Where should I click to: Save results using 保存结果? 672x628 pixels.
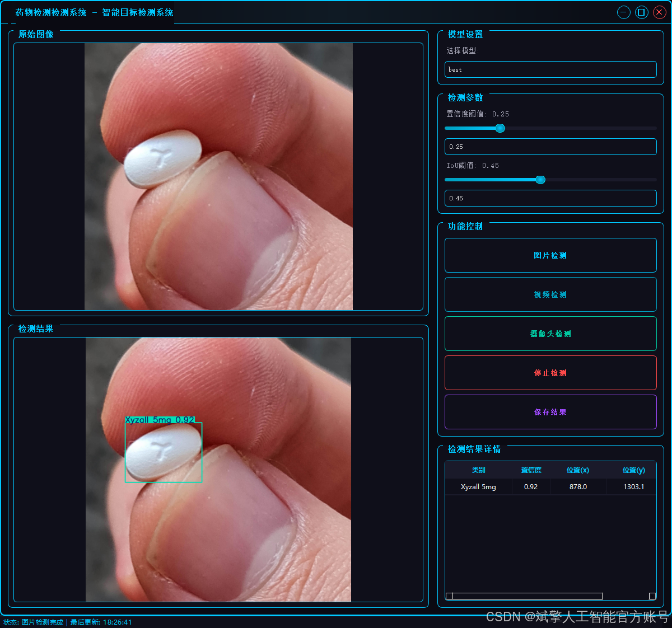550,412
